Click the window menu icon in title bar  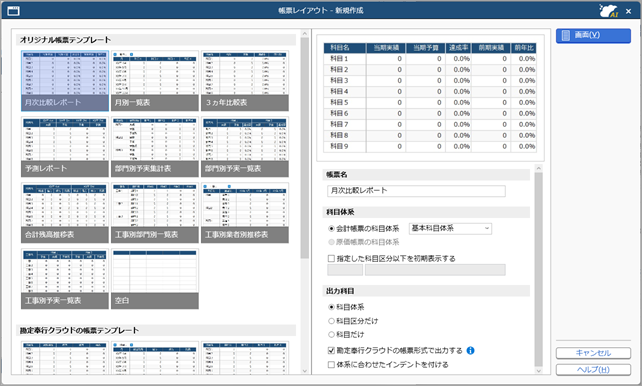coord(13,11)
